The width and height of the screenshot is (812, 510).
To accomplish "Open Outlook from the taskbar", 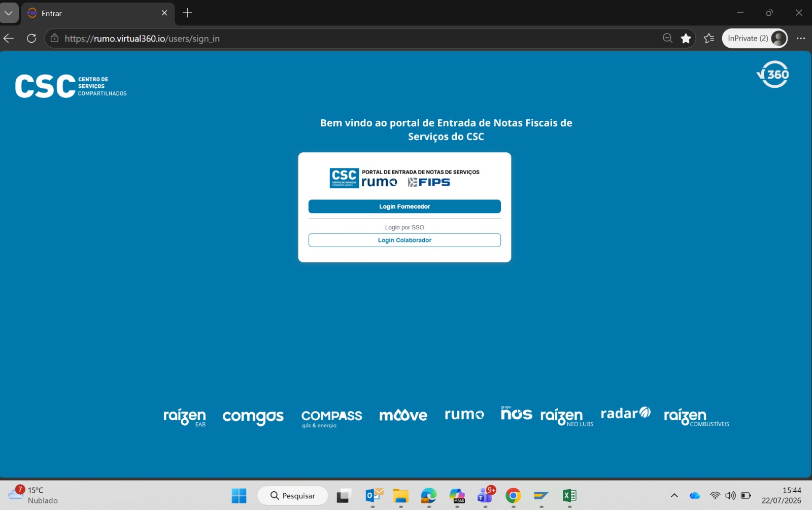I will (374, 496).
